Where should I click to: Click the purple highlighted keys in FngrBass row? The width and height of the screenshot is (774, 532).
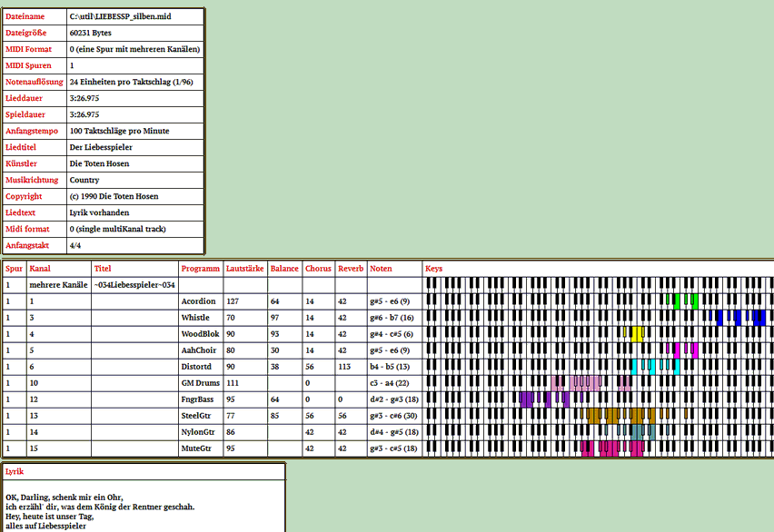coord(543,399)
